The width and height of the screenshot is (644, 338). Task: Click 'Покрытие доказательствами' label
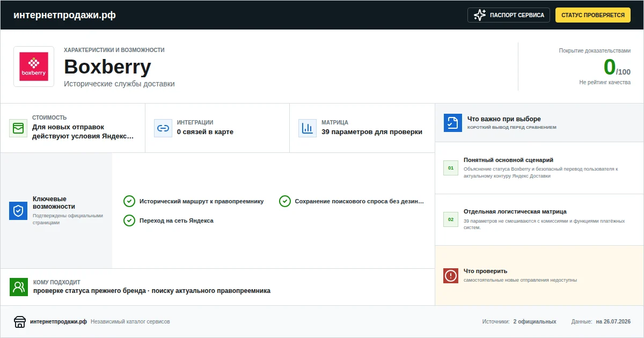(x=595, y=51)
